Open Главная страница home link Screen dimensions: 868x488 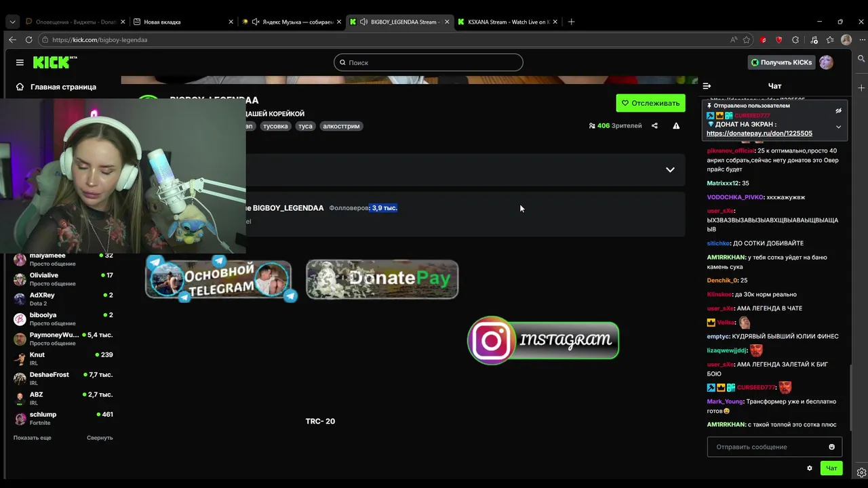coord(56,87)
